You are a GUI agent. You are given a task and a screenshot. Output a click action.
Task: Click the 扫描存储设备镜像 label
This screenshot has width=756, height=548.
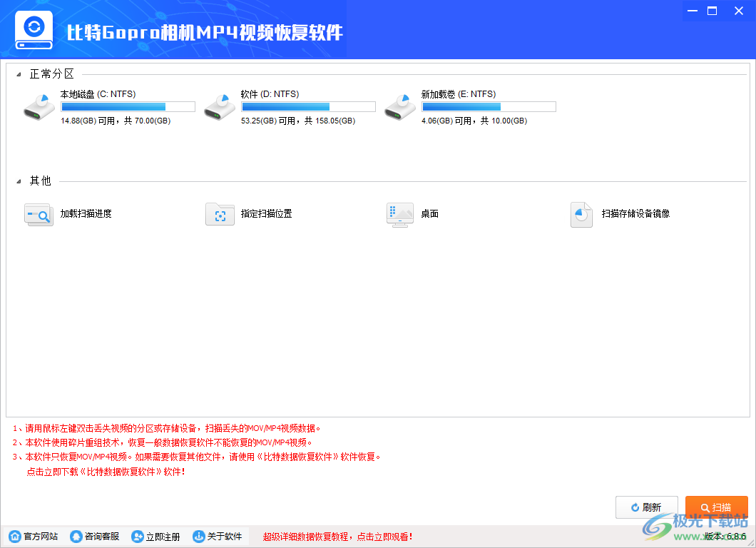[635, 213]
